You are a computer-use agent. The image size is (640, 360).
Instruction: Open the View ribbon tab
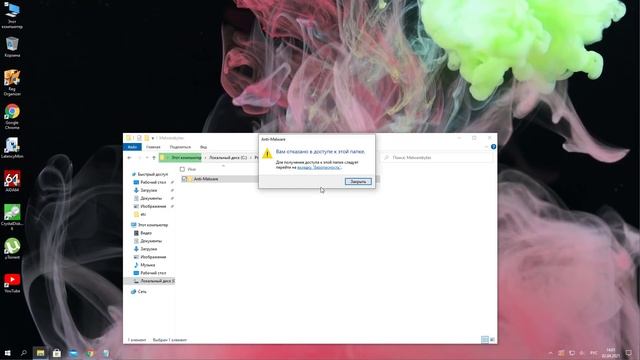[x=203, y=147]
